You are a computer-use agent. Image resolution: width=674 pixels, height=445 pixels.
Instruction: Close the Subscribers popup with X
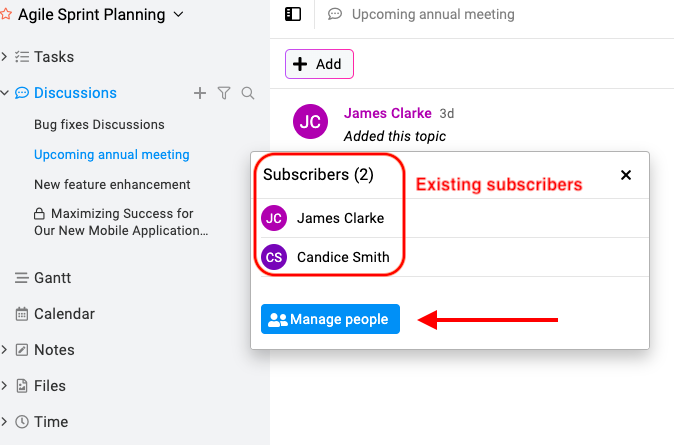[x=626, y=175]
